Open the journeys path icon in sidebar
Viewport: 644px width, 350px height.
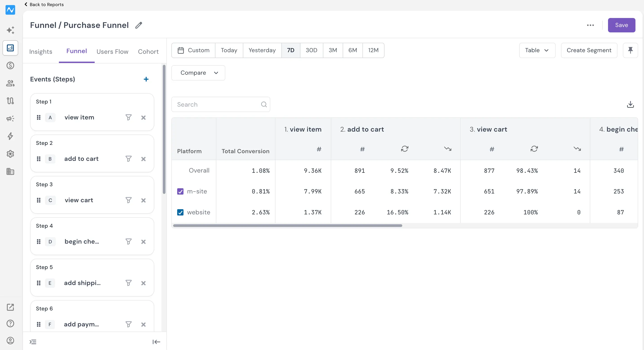point(10,101)
